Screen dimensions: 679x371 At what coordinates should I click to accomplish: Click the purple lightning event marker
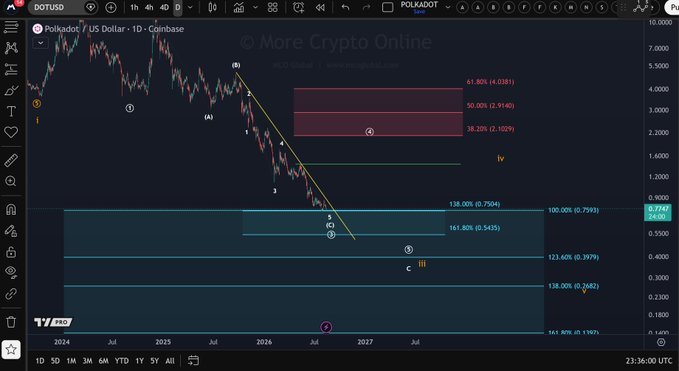pyautogui.click(x=326, y=327)
